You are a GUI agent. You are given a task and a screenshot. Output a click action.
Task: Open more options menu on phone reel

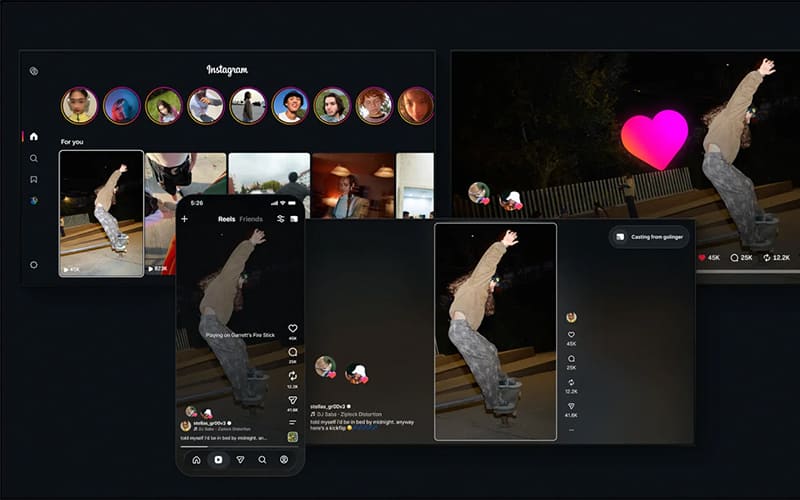[x=292, y=422]
